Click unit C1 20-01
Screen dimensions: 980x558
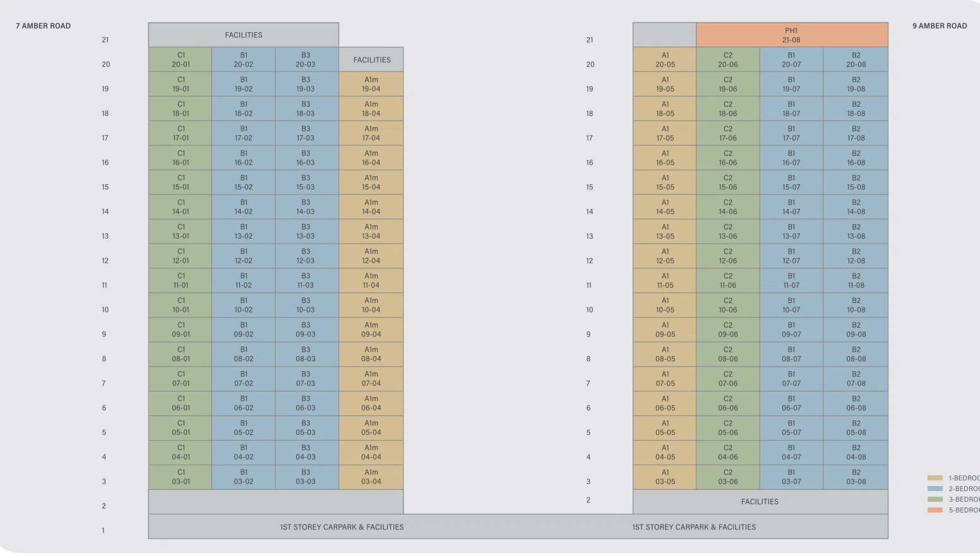pos(181,59)
